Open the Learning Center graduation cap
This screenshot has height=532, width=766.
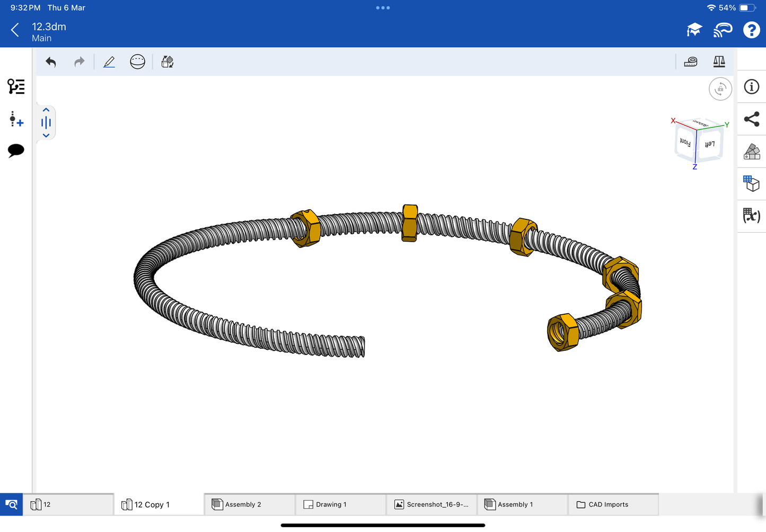694,30
